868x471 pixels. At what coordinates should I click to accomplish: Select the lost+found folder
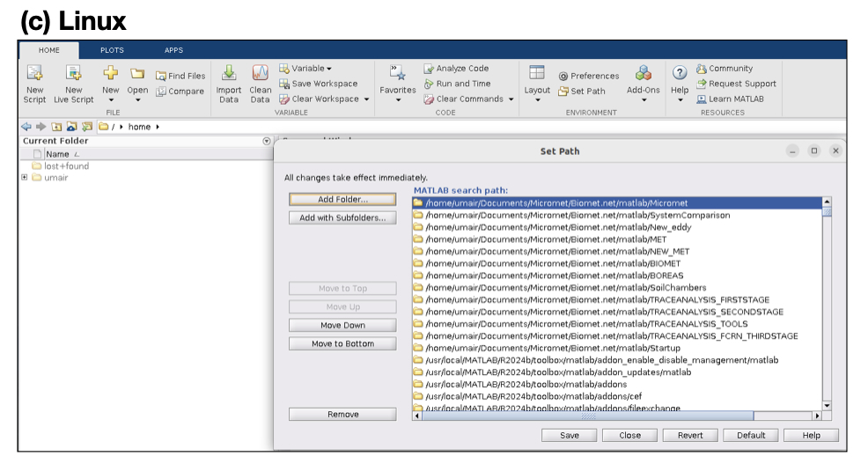click(61, 166)
